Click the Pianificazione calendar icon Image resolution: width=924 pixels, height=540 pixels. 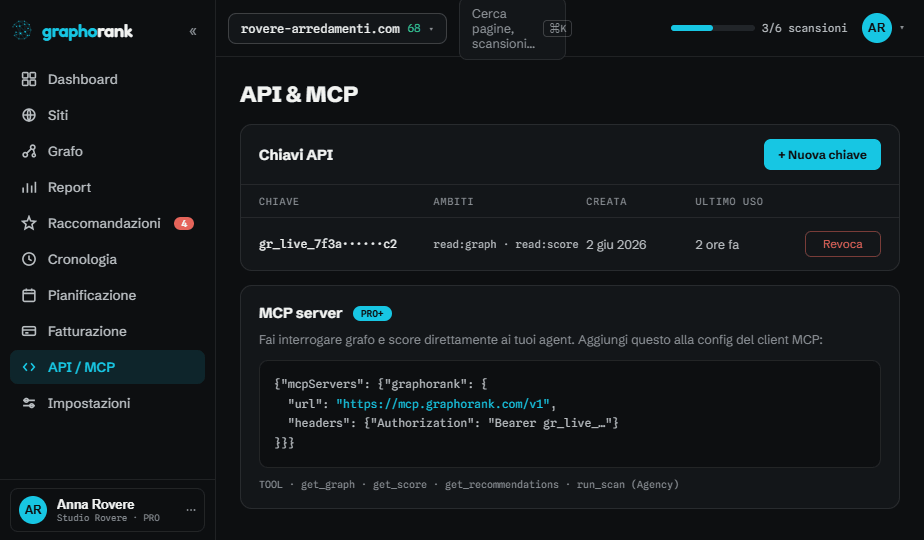[x=29, y=295]
